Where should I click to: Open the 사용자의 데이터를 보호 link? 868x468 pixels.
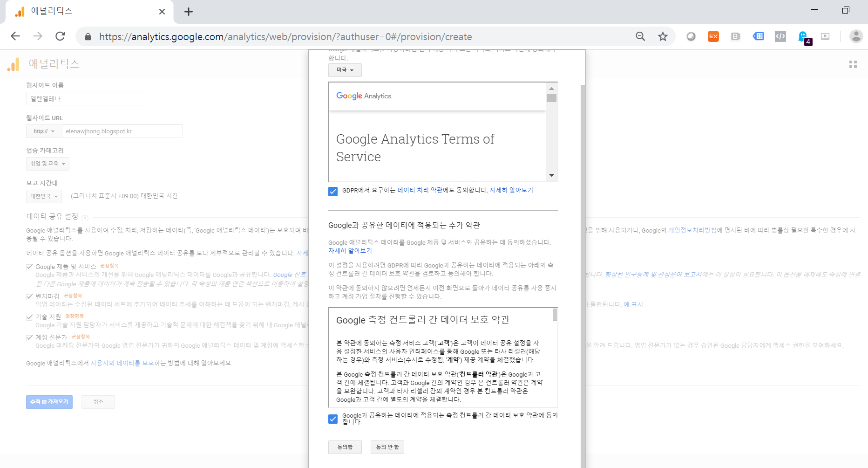point(122,363)
